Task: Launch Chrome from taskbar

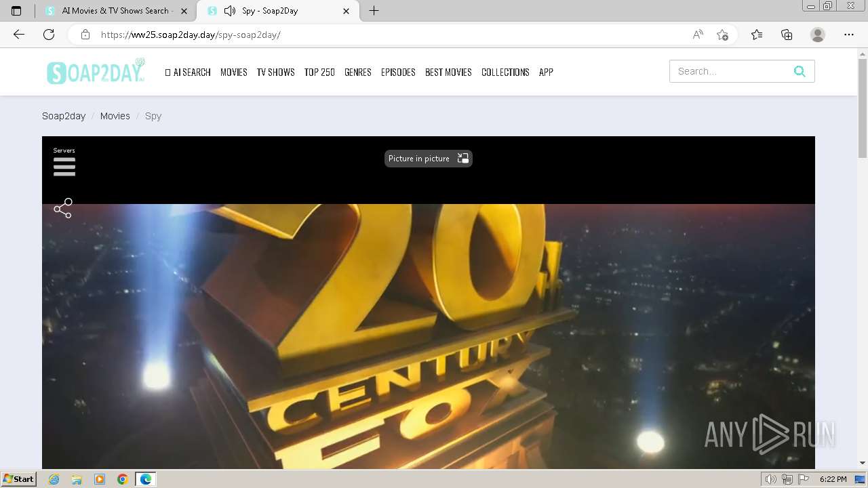Action: point(123,479)
